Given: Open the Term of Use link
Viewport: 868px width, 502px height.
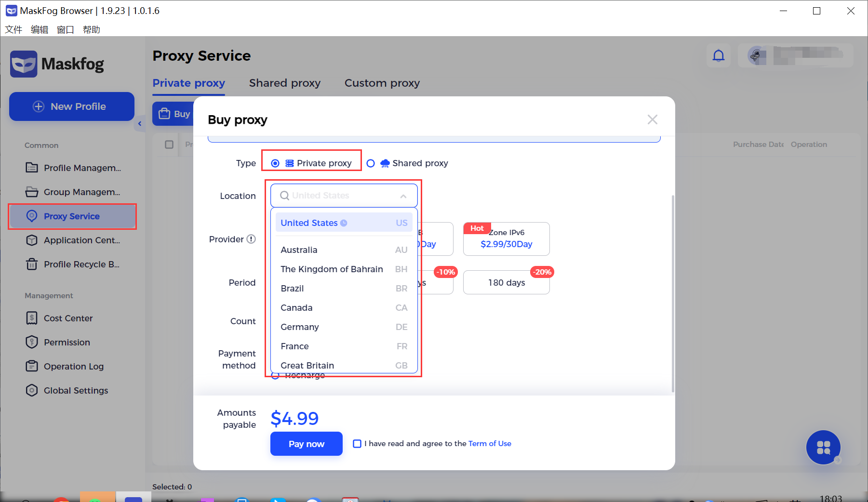Looking at the screenshot, I should point(490,444).
